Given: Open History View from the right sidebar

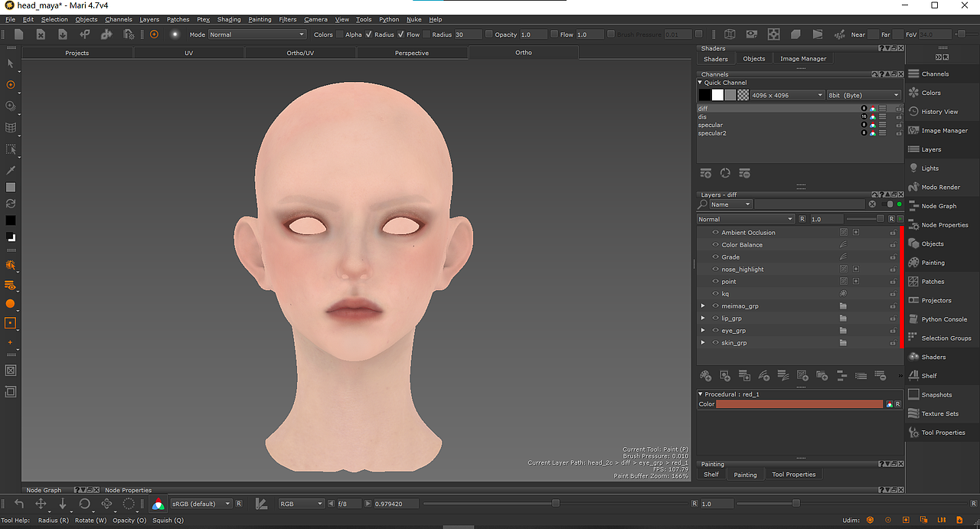Looking at the screenshot, I should click(939, 112).
